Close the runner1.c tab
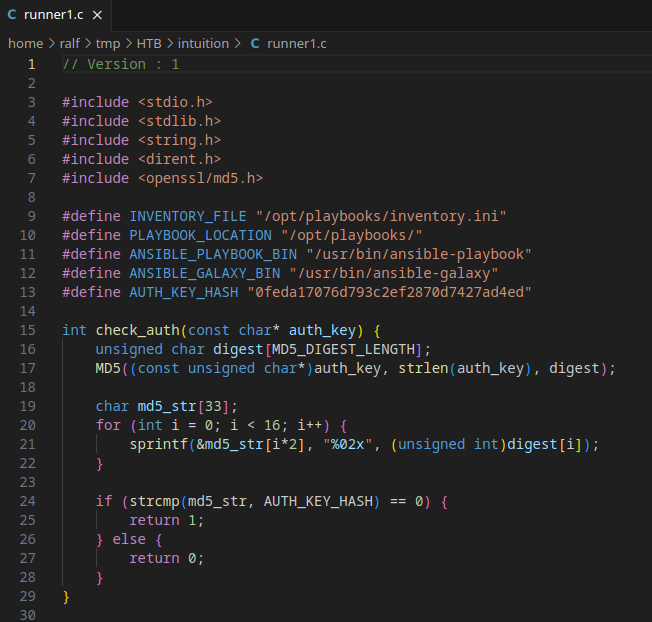The width and height of the screenshot is (652, 622). click(97, 15)
